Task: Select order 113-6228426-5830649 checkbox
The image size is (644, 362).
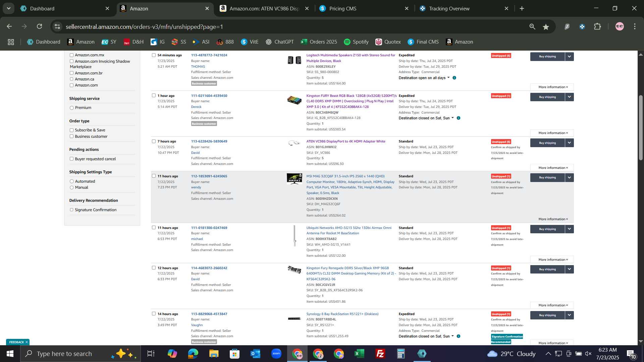Action: coord(154,141)
